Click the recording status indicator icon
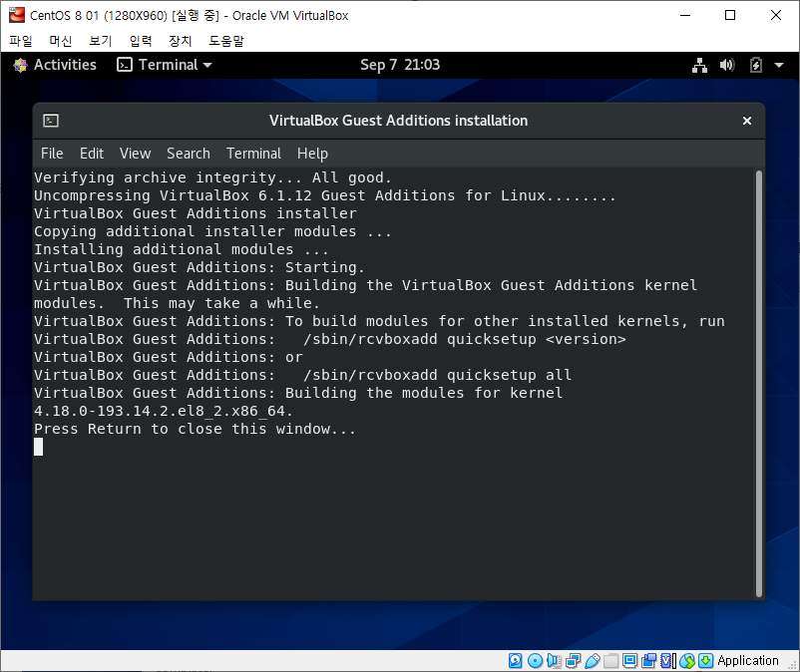Viewport: 800px width, 672px height. [649, 661]
